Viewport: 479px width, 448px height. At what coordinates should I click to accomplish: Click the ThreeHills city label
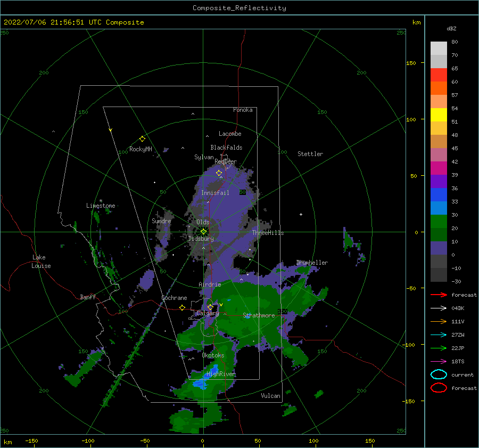pos(268,233)
